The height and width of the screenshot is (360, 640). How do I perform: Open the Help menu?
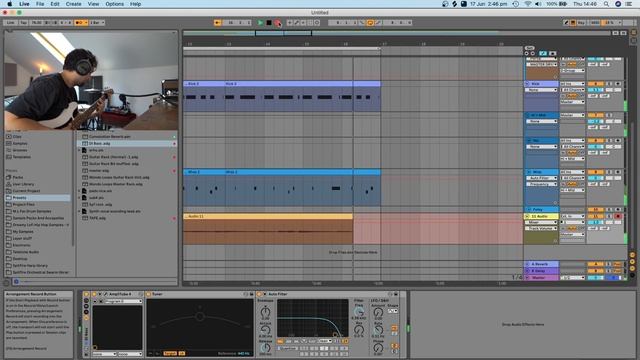tap(136, 4)
